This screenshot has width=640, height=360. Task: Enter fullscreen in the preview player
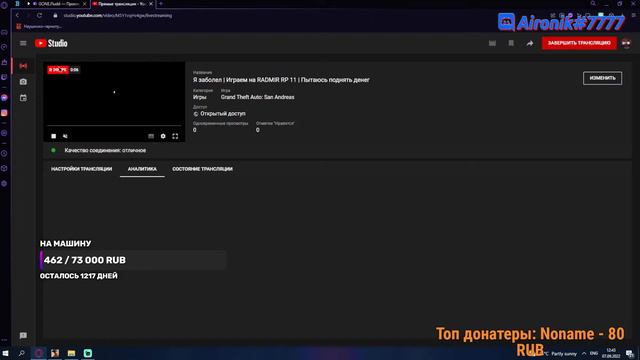coord(175,136)
